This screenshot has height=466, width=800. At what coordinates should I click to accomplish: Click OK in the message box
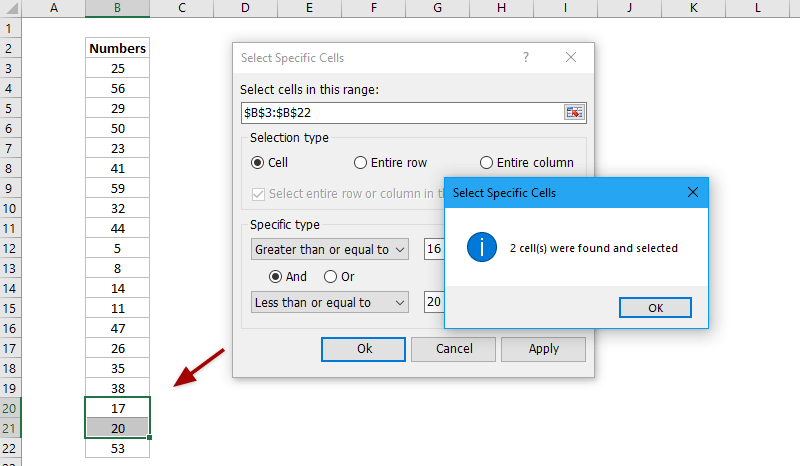(x=655, y=308)
